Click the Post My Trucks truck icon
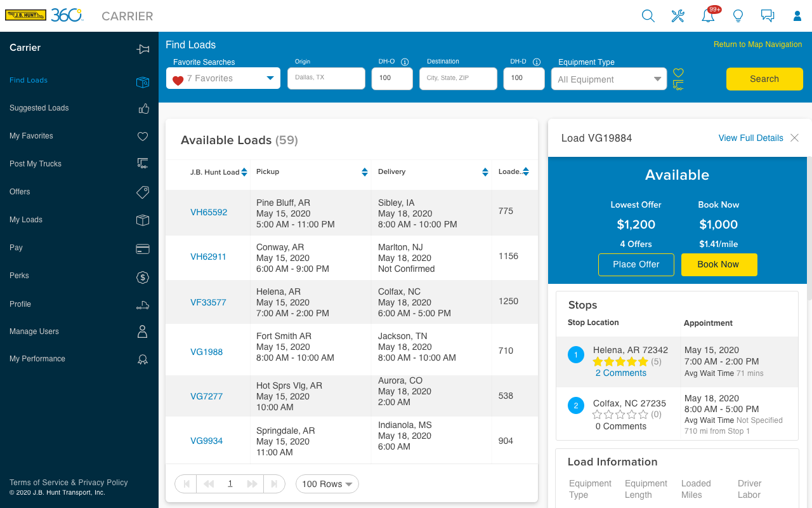The height and width of the screenshot is (508, 812). click(x=143, y=164)
